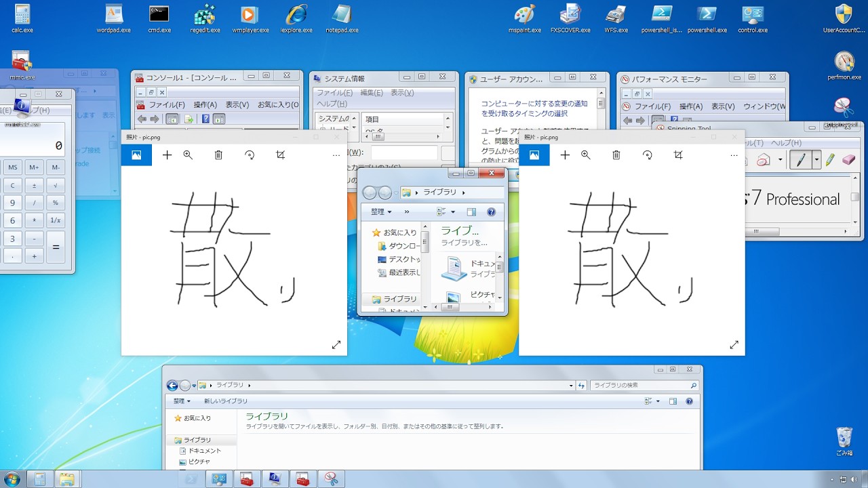Viewport: 868px width, 488px height.
Task: Open calc.exe desktop icon
Action: tap(22, 18)
